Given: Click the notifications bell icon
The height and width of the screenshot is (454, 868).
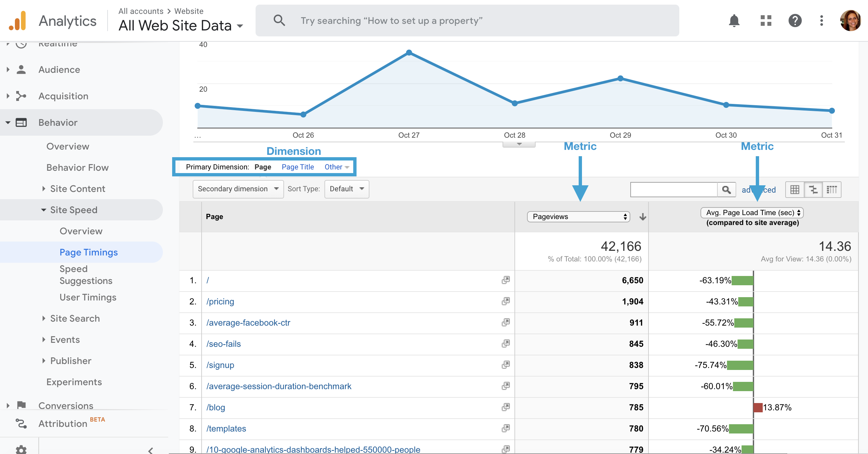Looking at the screenshot, I should (x=734, y=21).
